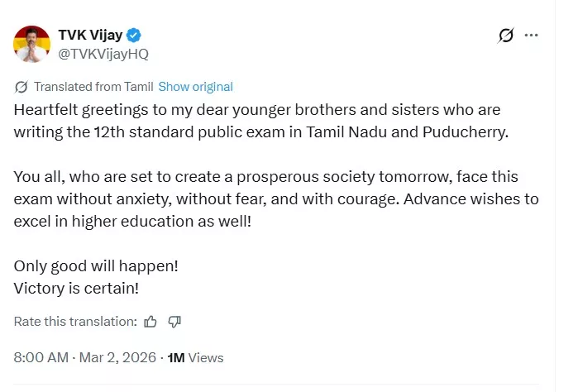Click Show original to view Tamil text
Image resolution: width=578 pixels, height=392 pixels.
tap(195, 87)
